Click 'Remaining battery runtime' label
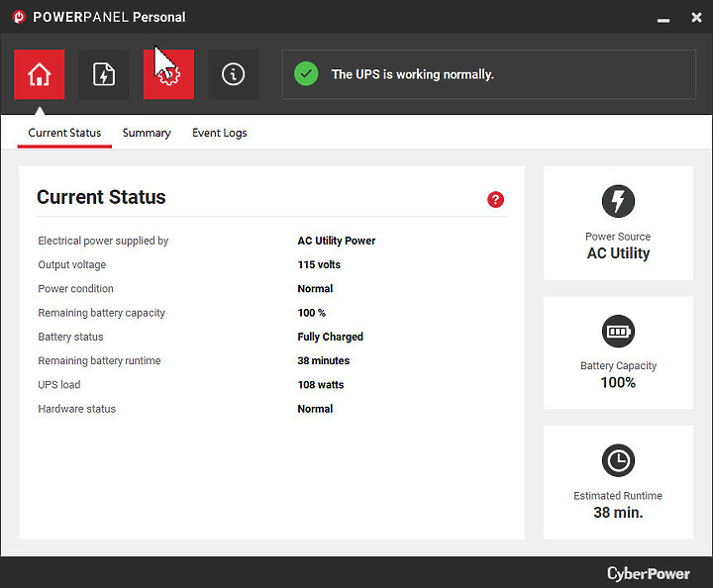 (x=99, y=360)
